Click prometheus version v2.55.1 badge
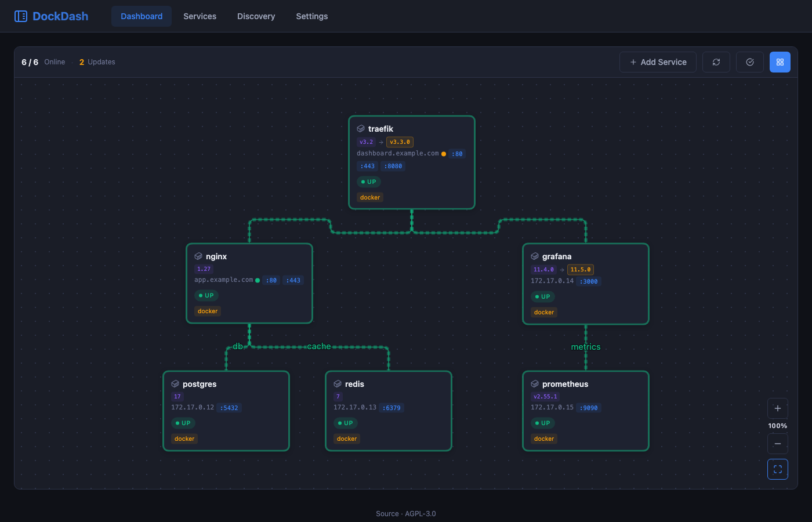 545,397
